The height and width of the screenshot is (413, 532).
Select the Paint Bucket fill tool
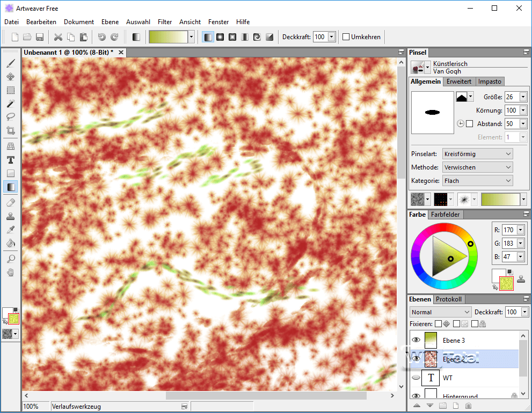coord(10,243)
